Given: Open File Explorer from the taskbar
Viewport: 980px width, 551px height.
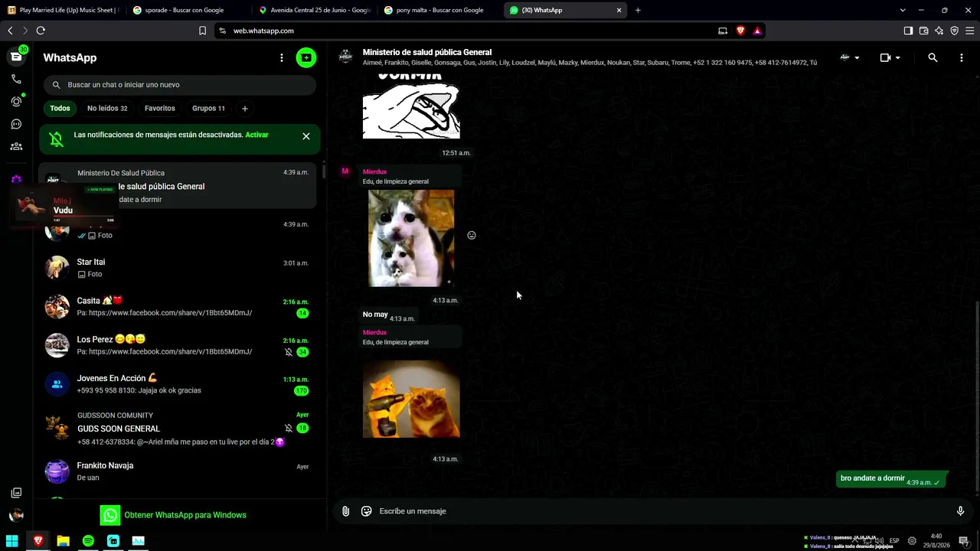Looking at the screenshot, I should [63, 541].
